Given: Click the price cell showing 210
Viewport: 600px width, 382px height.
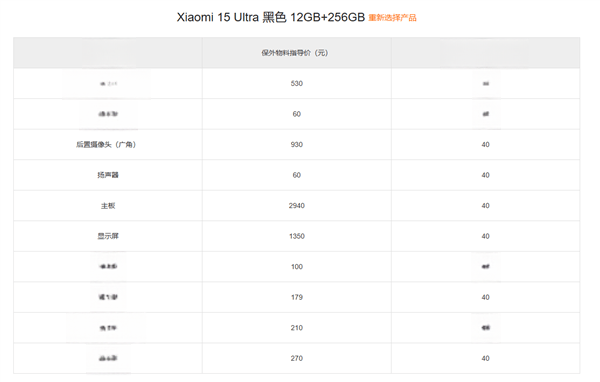Looking at the screenshot, I should (x=297, y=328).
